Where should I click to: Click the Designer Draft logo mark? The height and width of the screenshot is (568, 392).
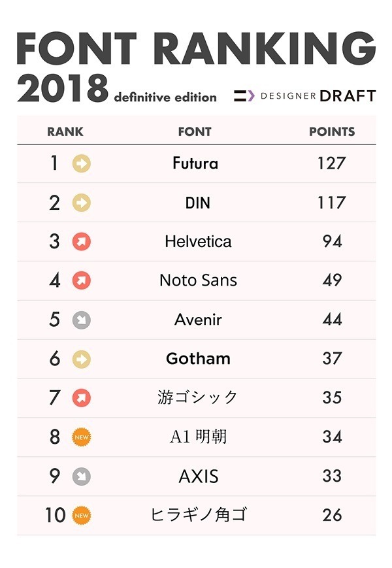pos(244,96)
